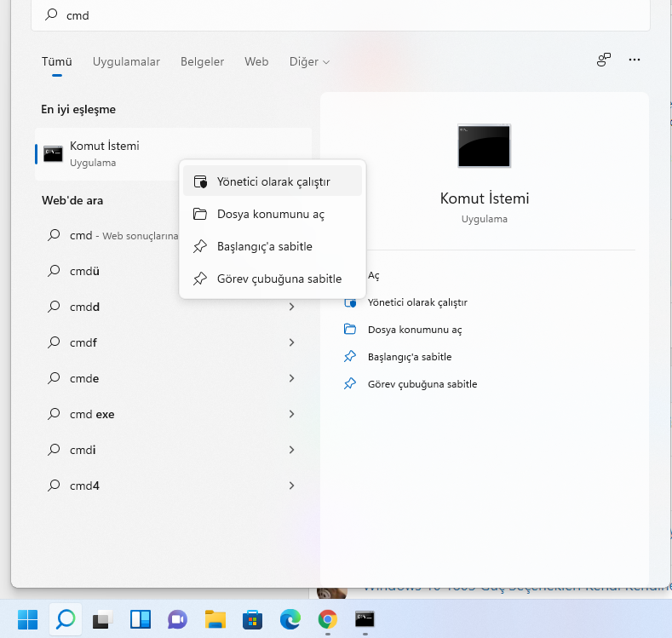Launch Microsoft Edge from taskbar

[x=290, y=619]
